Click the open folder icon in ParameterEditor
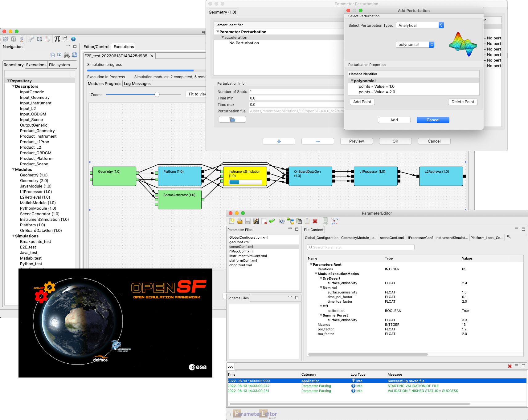Screen dimensions: 528x420 (240, 221)
